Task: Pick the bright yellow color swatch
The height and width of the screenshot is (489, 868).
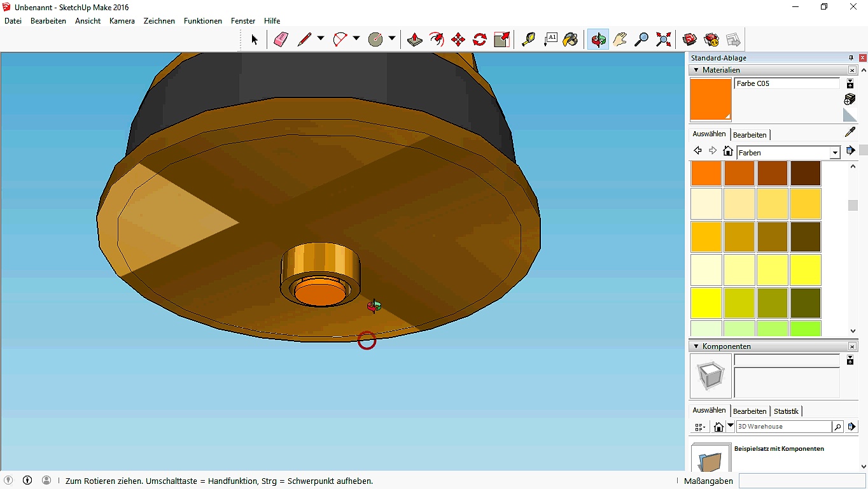Action: pyautogui.click(x=706, y=303)
